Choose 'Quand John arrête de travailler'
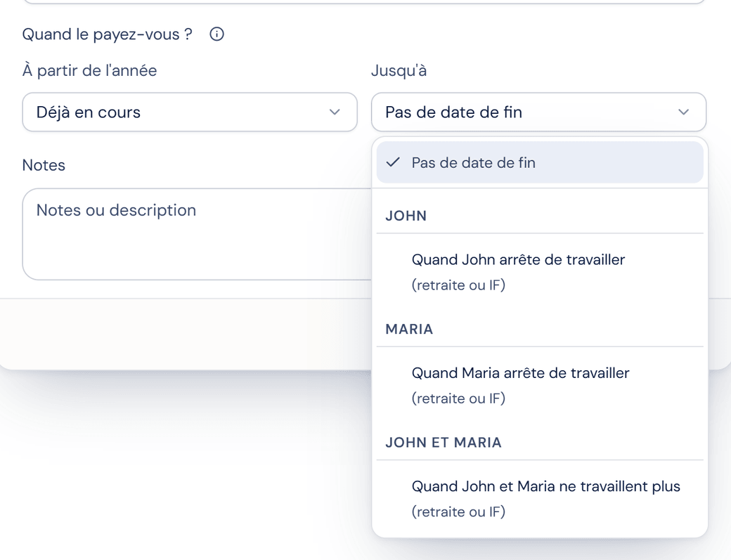 (540, 272)
